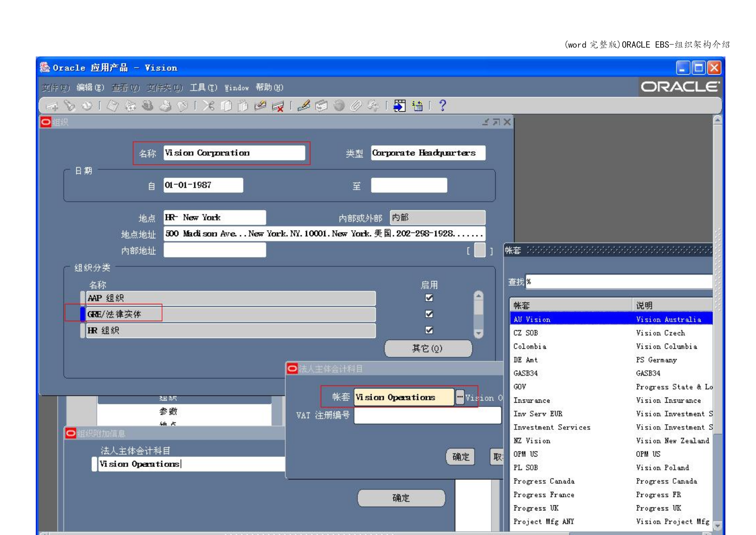The width and height of the screenshot is (756, 535).
Task: Click down arrow of 组织分类 scrollbar
Action: point(478,333)
